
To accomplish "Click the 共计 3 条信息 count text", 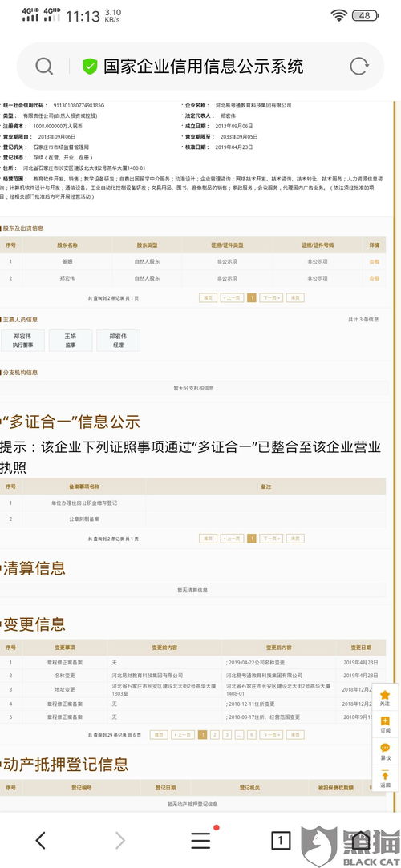I will point(363,320).
